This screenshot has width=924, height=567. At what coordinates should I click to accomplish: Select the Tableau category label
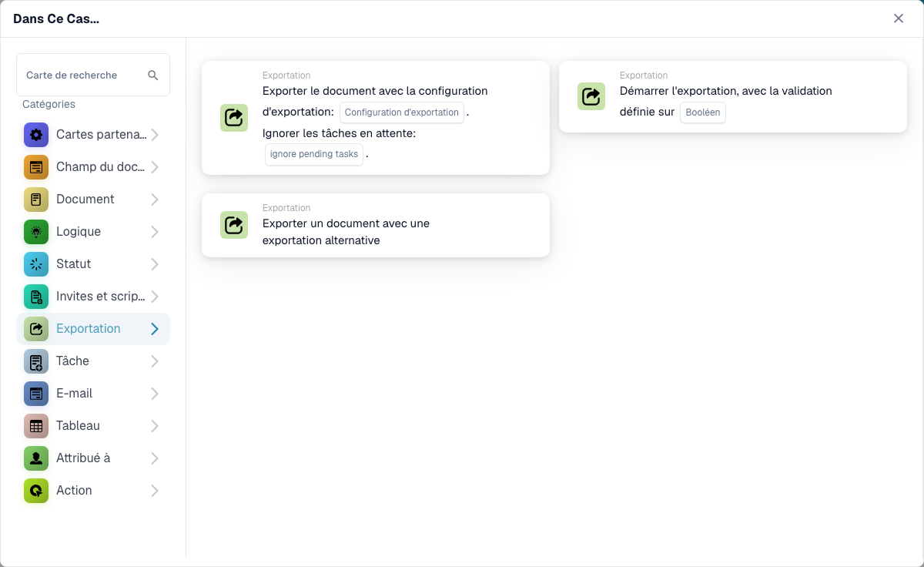tap(79, 426)
